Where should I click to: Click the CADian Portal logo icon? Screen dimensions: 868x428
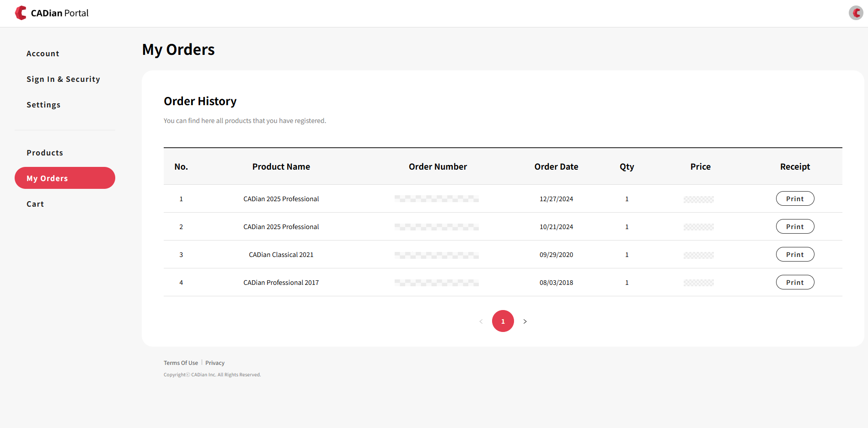[x=21, y=13]
